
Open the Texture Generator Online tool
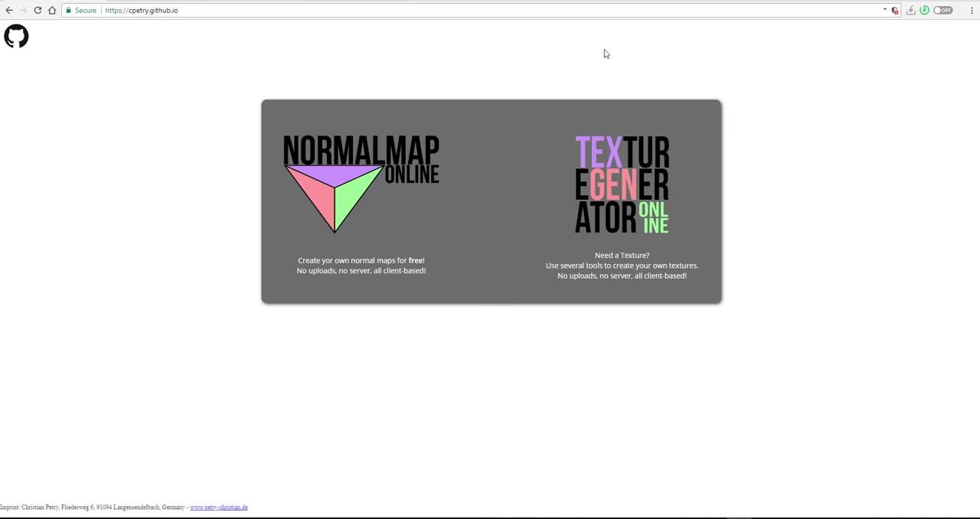pos(622,184)
